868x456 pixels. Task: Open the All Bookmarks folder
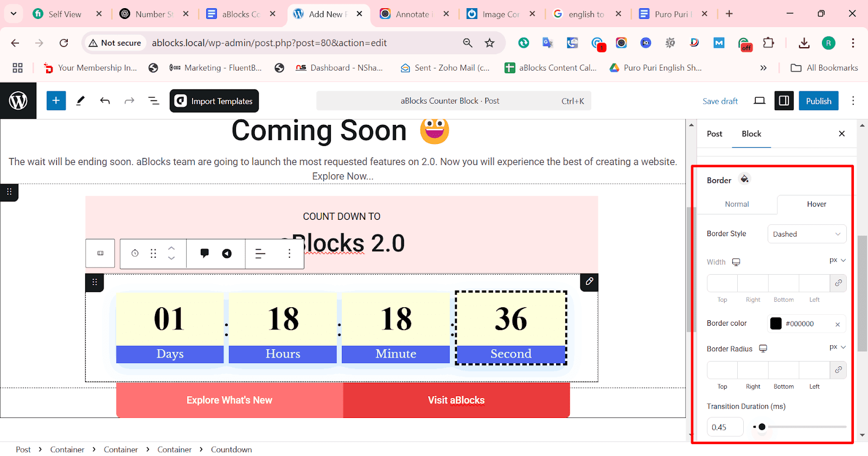click(x=825, y=68)
